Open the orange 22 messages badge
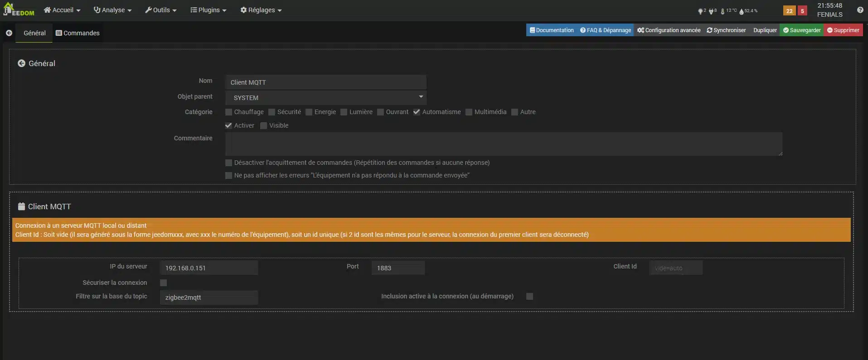The width and height of the screenshot is (868, 360). point(790,11)
